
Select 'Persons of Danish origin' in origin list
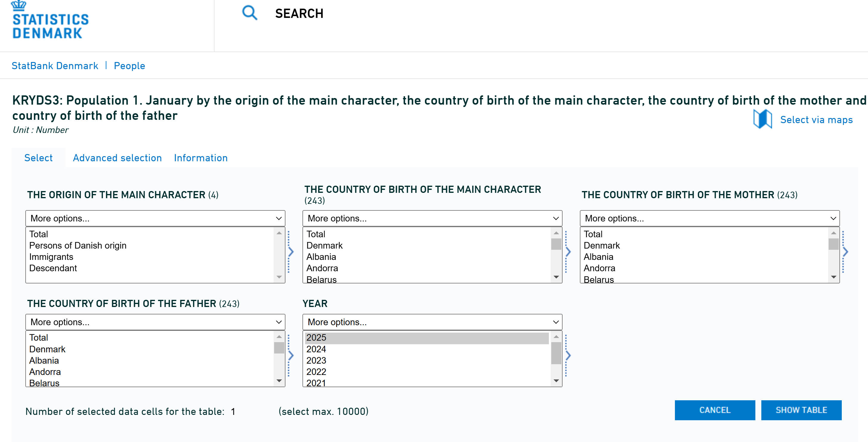click(78, 246)
